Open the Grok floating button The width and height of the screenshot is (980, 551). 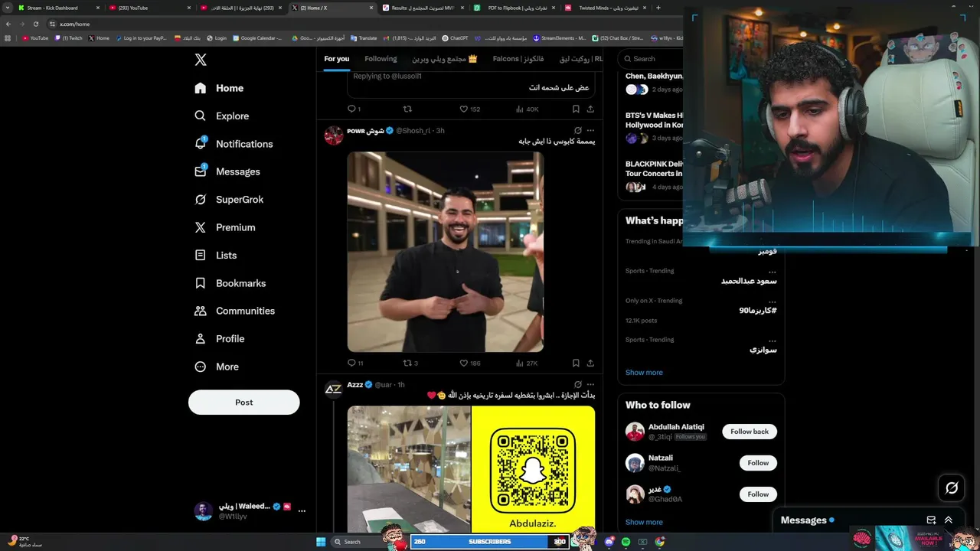pos(952,487)
